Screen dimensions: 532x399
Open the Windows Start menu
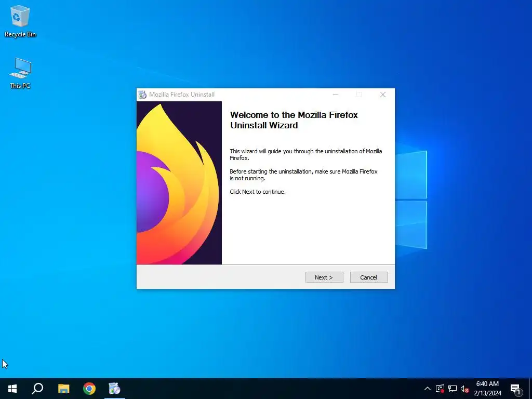point(12,389)
